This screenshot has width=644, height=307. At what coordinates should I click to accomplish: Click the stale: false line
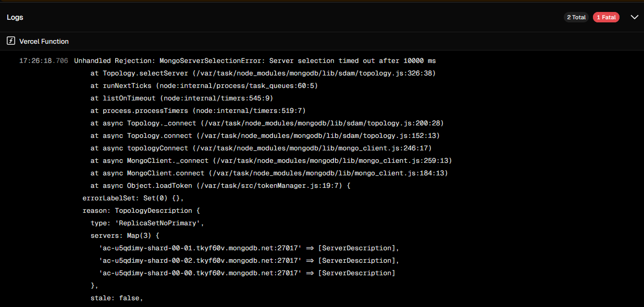coord(117,298)
